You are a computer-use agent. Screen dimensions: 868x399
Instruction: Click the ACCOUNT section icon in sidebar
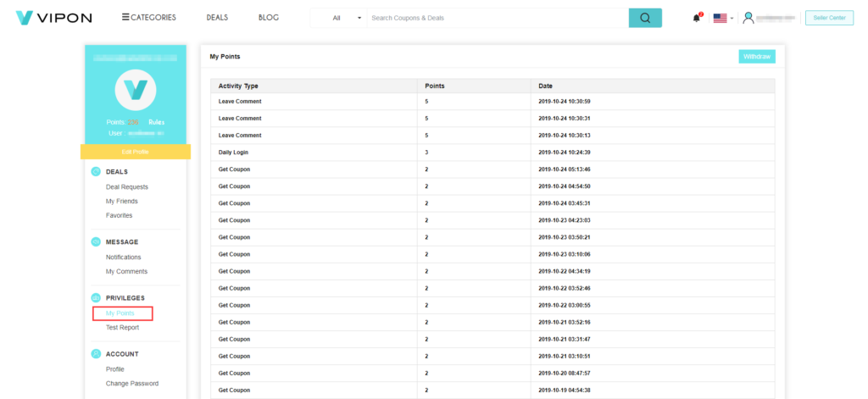96,354
